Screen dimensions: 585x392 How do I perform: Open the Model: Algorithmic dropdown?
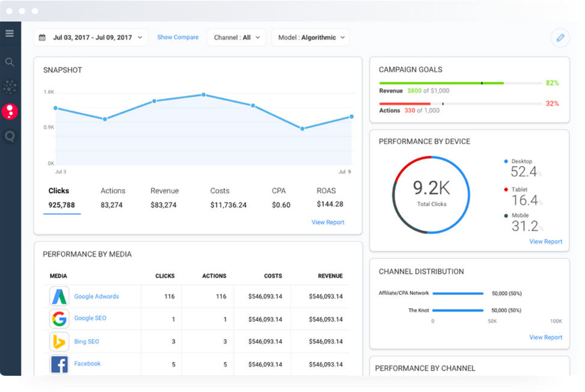tap(310, 37)
